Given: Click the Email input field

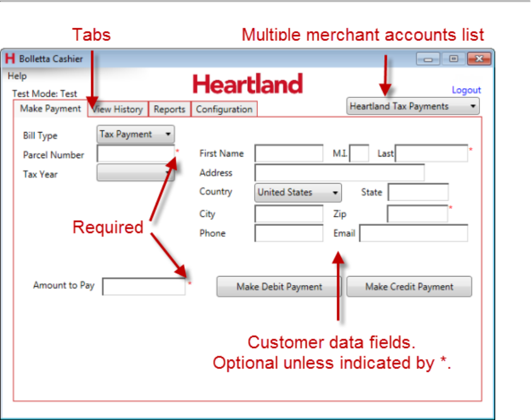Looking at the screenshot, I should [414, 233].
